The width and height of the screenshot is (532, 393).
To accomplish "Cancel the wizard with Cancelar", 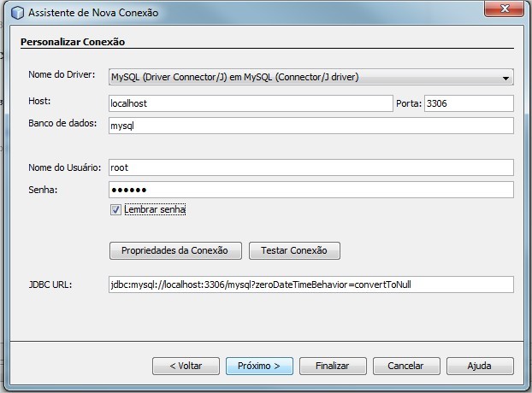I will tap(406, 366).
